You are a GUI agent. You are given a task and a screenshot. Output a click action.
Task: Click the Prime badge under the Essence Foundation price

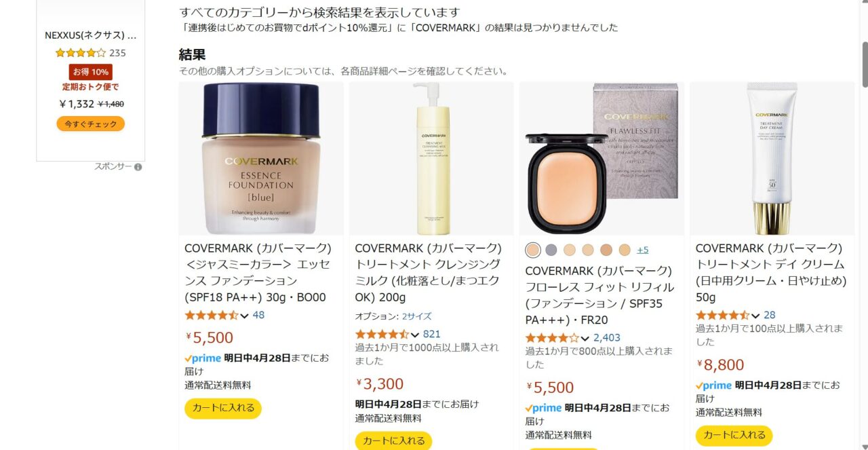tap(203, 358)
